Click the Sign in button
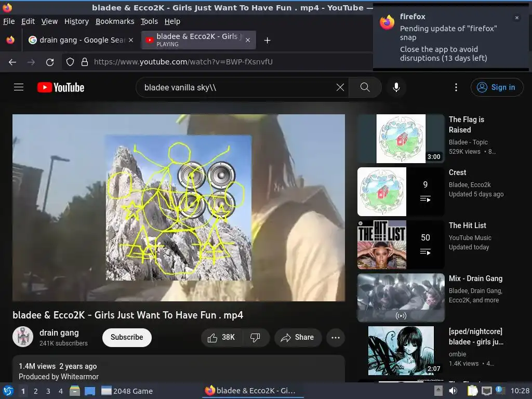Screen dimensions: 532x399 click(496, 87)
